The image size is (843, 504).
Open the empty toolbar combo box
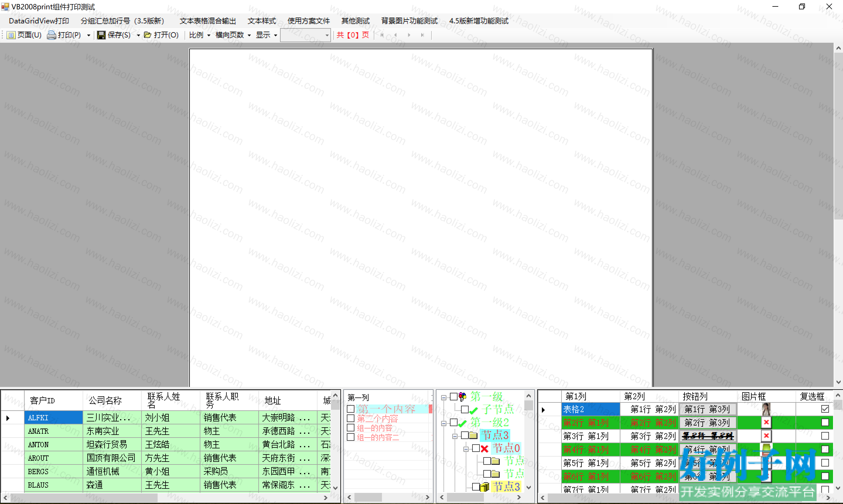(305, 35)
